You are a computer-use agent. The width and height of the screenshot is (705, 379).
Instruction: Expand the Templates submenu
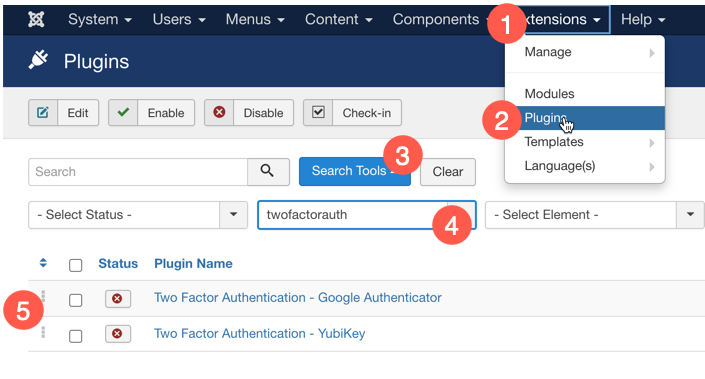(585, 142)
